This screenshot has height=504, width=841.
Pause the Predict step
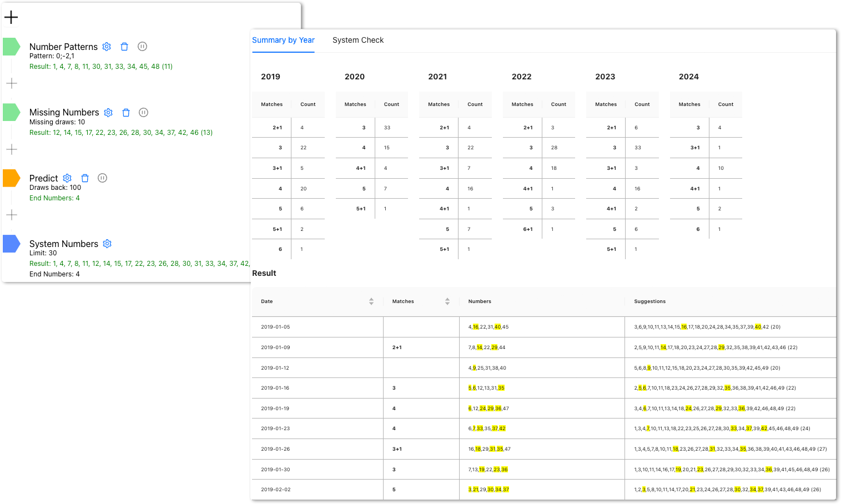pos(102,178)
